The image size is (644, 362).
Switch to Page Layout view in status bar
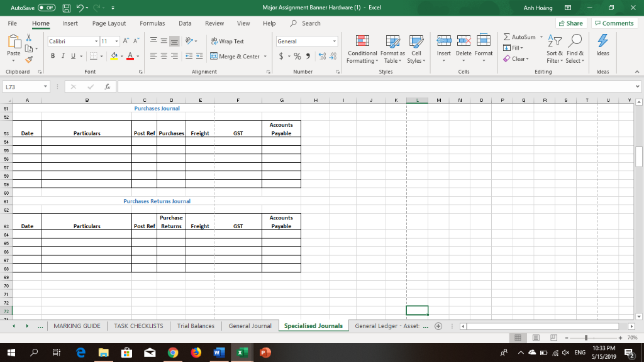coord(536,337)
